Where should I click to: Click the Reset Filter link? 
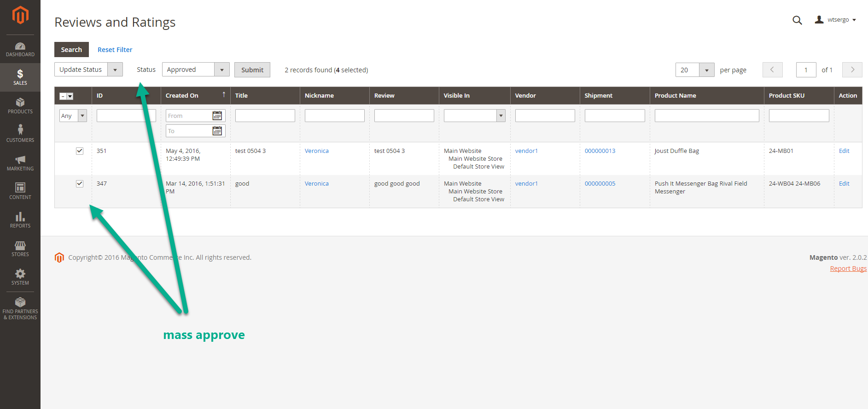(115, 49)
